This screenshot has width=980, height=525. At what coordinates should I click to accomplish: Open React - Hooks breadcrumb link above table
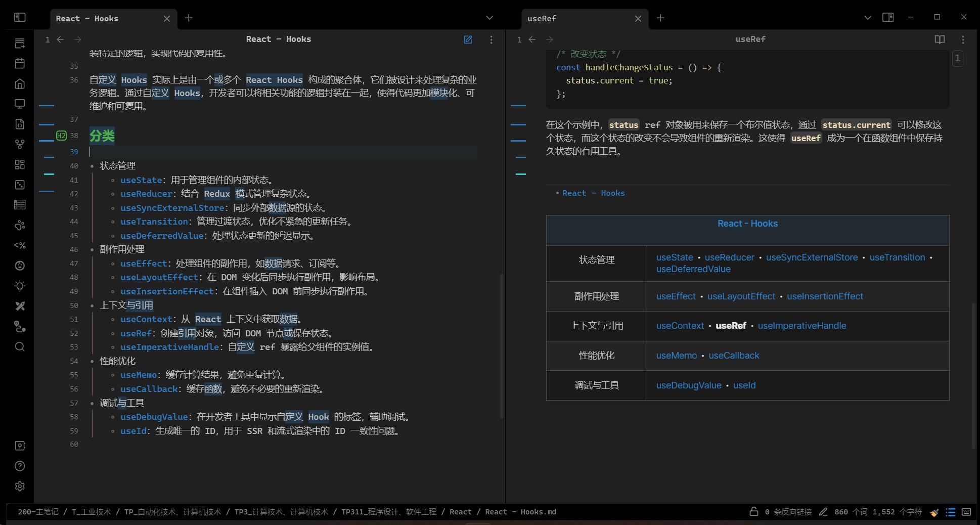[593, 193]
